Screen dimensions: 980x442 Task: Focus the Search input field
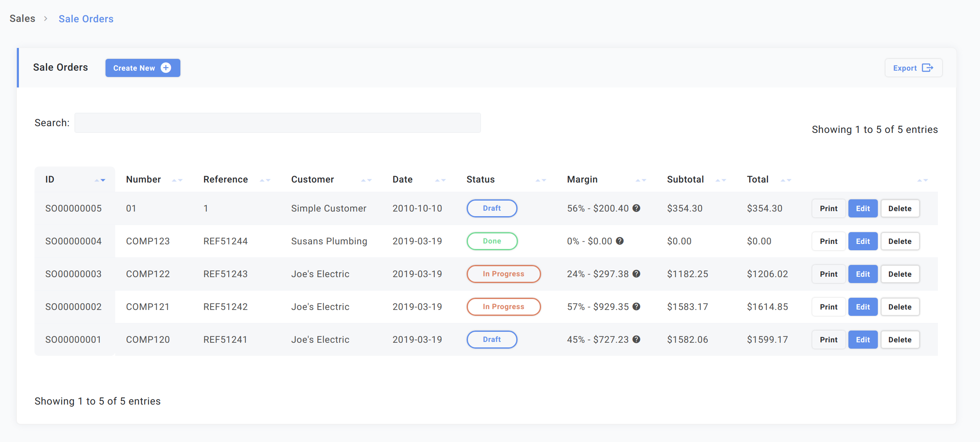pos(277,123)
